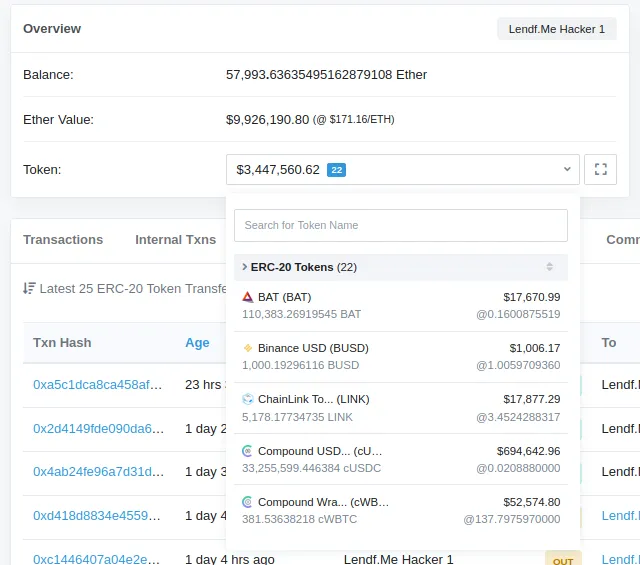The height and width of the screenshot is (565, 640).
Task: Click the $694,642.96 cUSDC value
Action: [528, 451]
